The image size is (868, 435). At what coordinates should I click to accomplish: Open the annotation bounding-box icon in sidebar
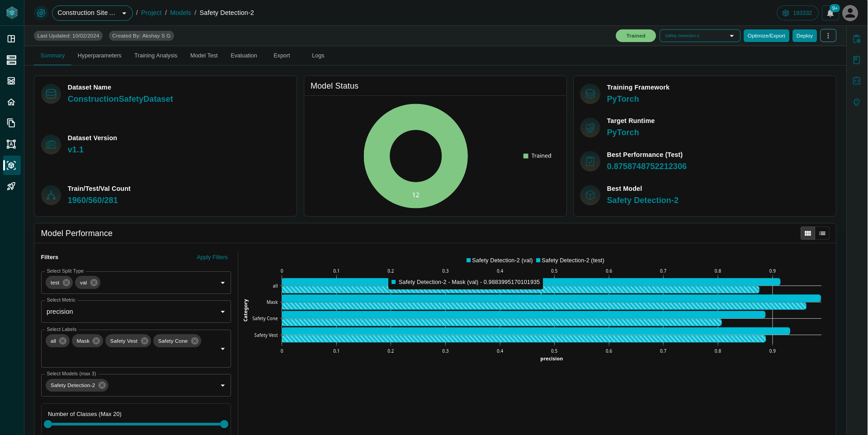coord(11,144)
